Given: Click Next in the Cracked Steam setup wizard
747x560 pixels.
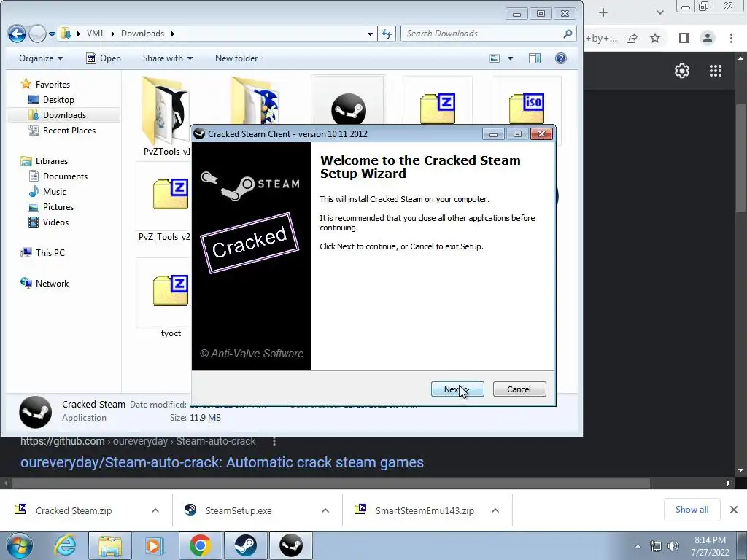Looking at the screenshot, I should (457, 389).
